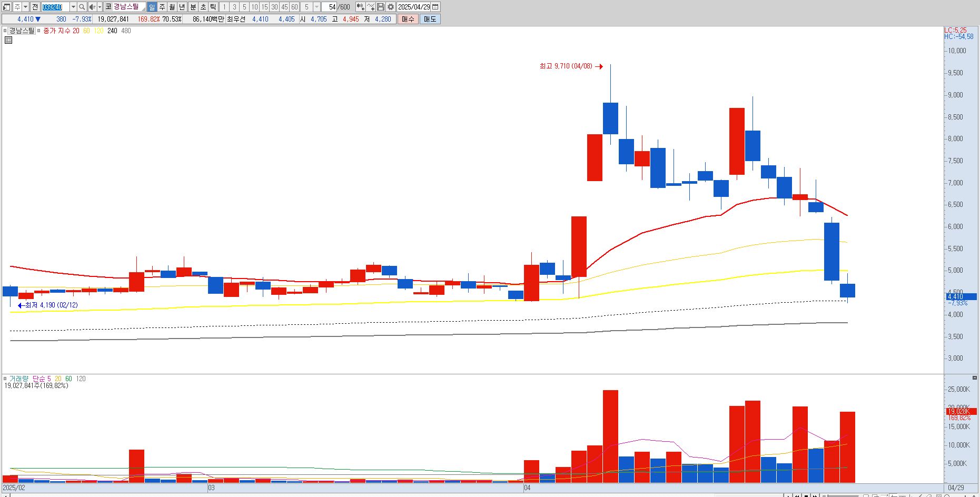Screen dimensions: 980x497
Task: Select the 월 monthly period tab
Action: click(172, 7)
